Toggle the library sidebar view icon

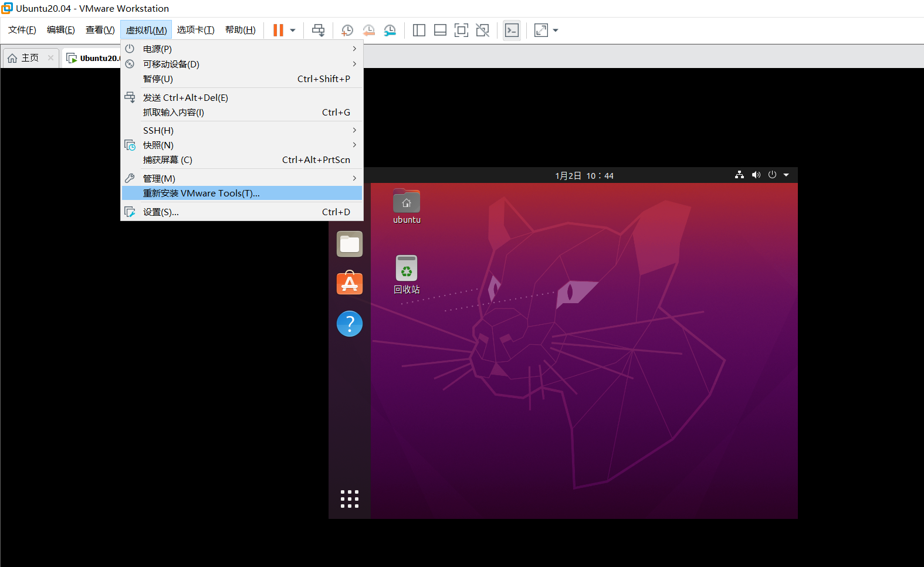pyautogui.click(x=419, y=30)
